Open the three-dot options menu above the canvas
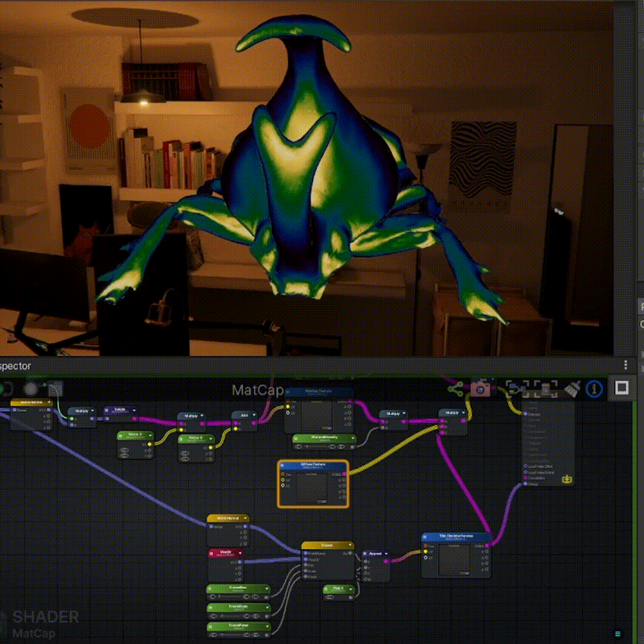 [x=626, y=365]
